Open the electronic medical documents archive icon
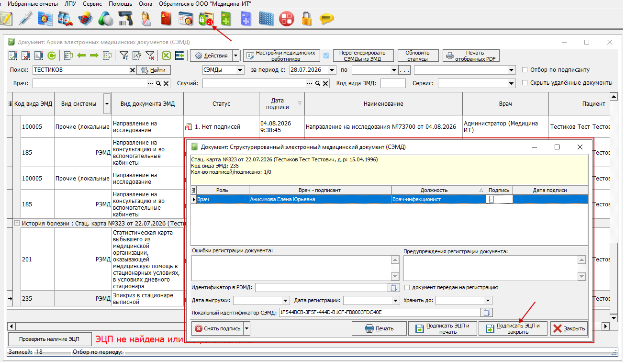Screen dimensions: 624x363 pyautogui.click(x=206, y=19)
